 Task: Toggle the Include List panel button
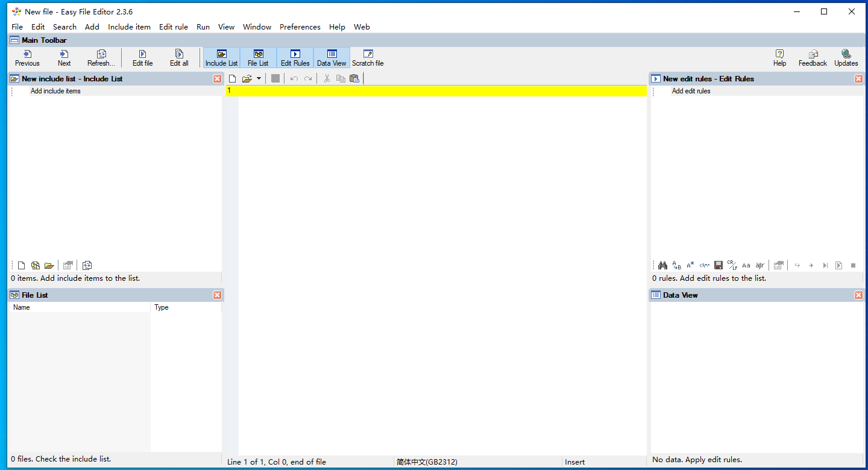pos(221,58)
